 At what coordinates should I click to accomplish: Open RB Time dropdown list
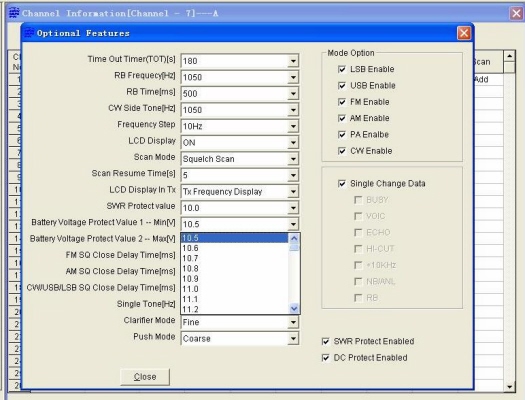(x=293, y=94)
